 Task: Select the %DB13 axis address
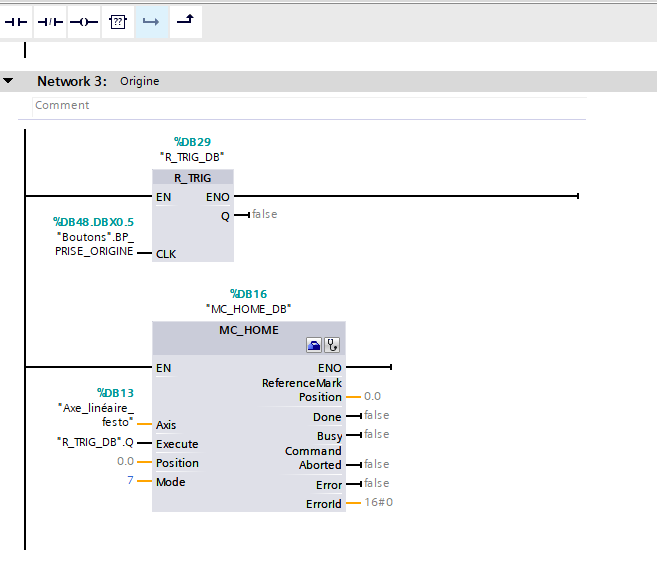(x=115, y=393)
